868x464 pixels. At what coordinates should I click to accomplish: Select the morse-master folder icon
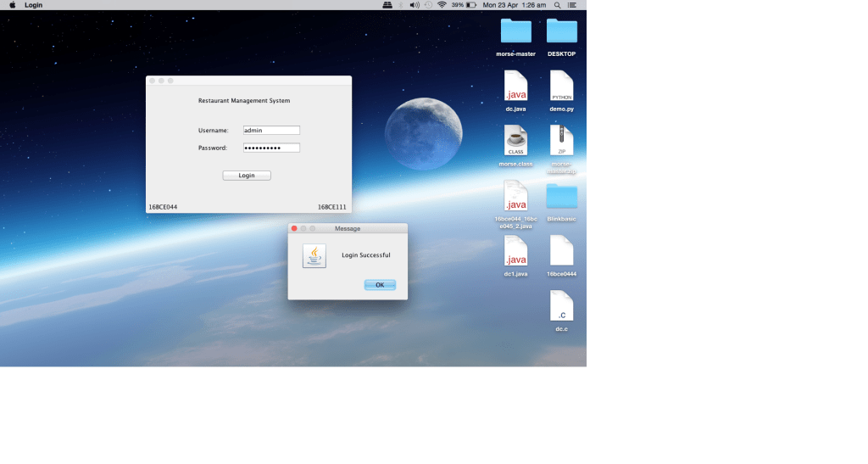coord(515,31)
